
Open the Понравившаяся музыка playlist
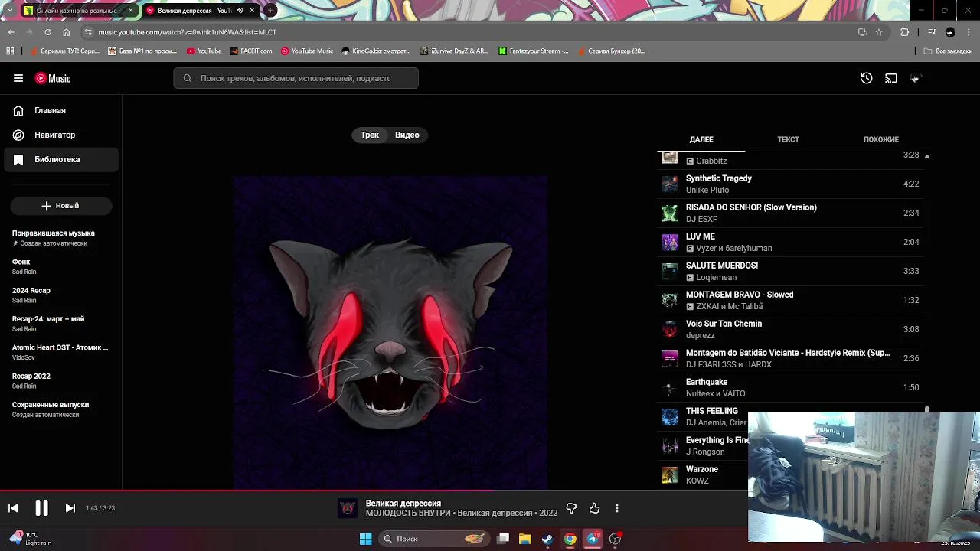point(61,238)
